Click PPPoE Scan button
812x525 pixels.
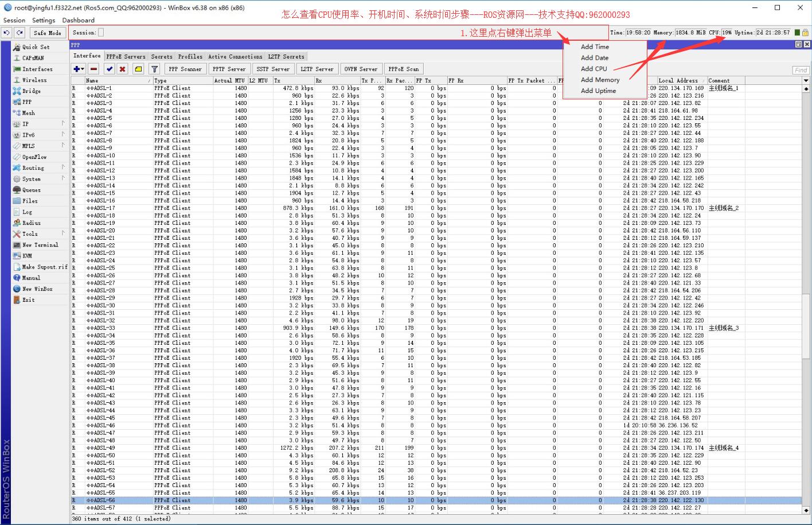(404, 69)
